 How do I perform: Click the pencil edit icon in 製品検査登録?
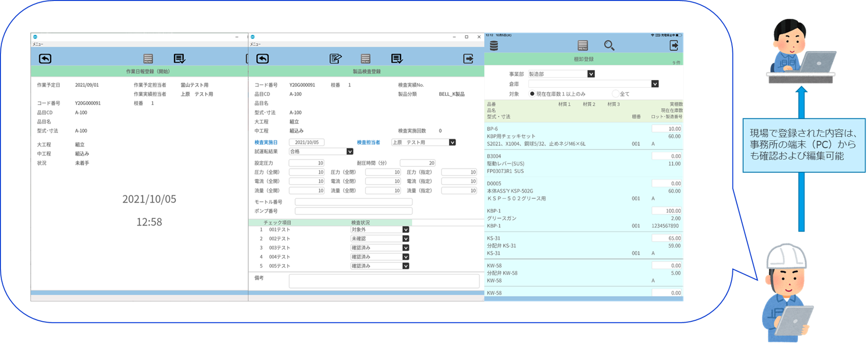[335, 59]
